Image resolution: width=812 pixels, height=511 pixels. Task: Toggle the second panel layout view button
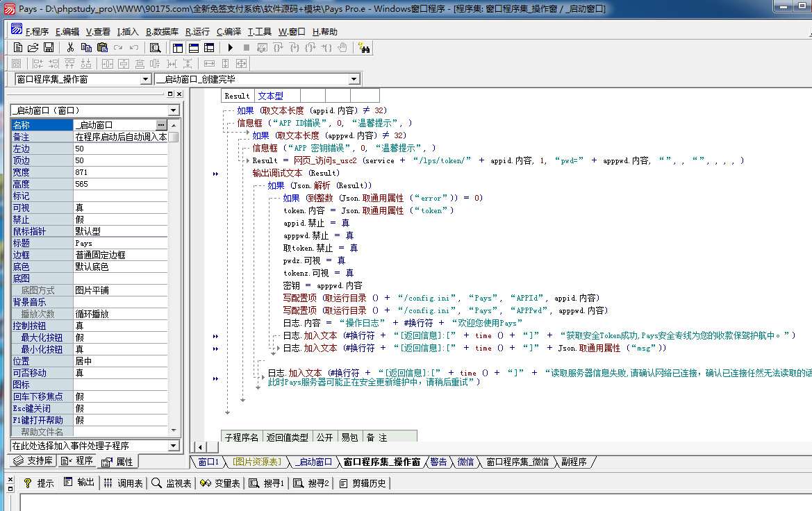(193, 48)
